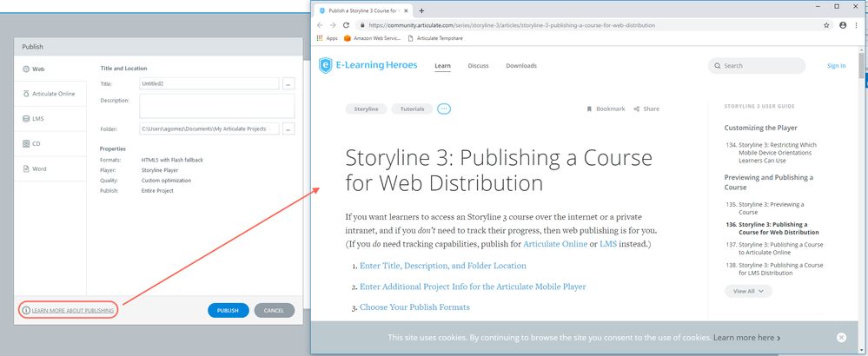Expand the View All guide list
Viewport: 868px width, 356px height.
pos(748,291)
